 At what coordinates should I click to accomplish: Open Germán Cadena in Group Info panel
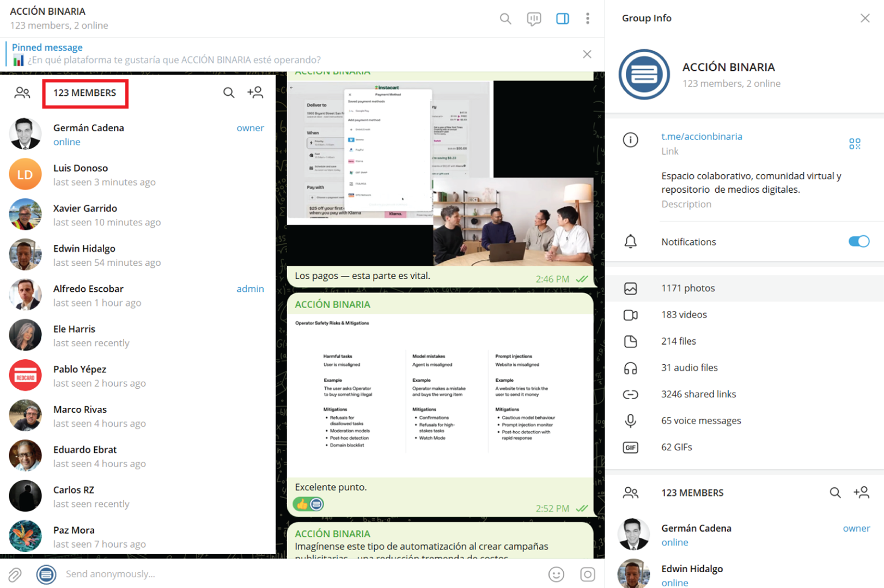(745, 535)
